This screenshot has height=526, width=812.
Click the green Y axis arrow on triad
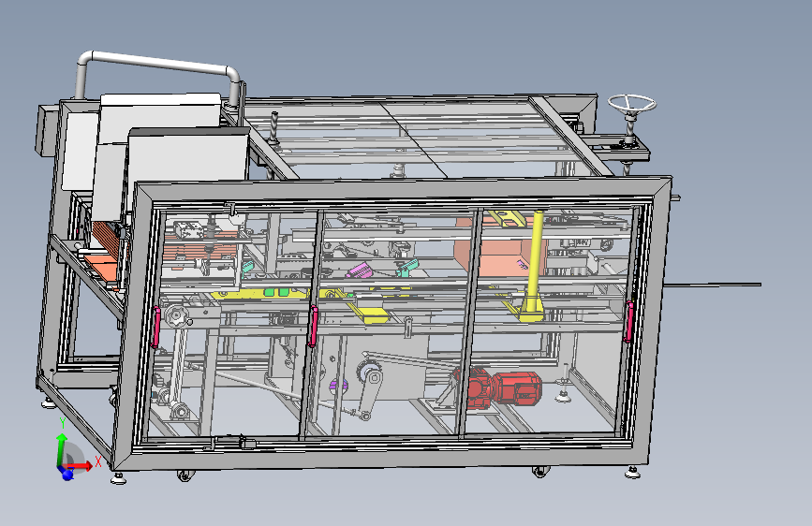point(62,447)
